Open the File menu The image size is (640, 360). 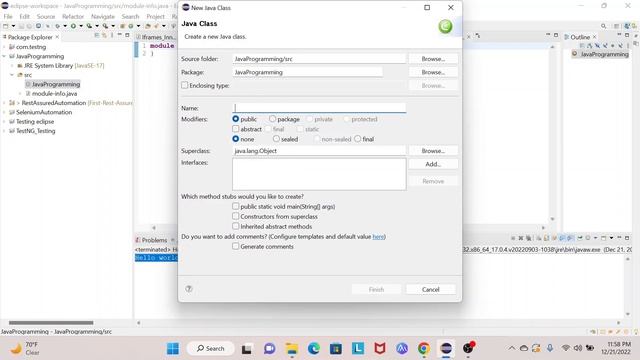8,16
